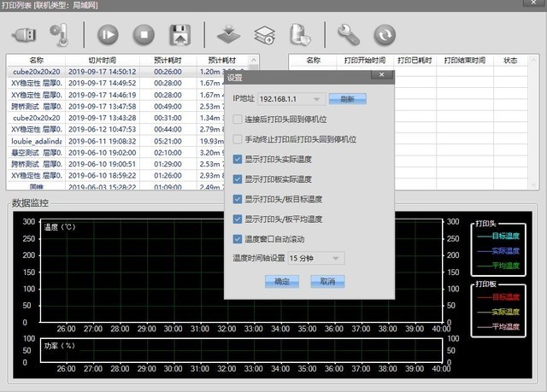Enable 连接后打印头回到停机位 checkbox
The image size is (547, 392).
(x=238, y=120)
